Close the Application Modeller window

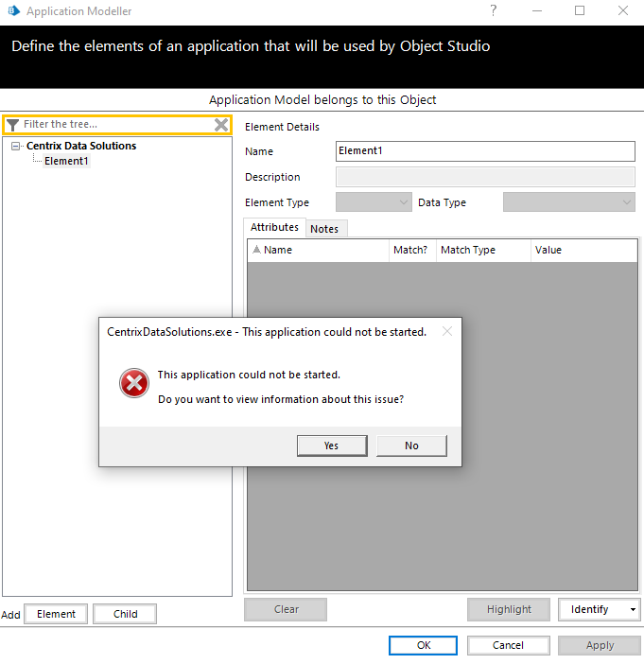[x=623, y=10]
